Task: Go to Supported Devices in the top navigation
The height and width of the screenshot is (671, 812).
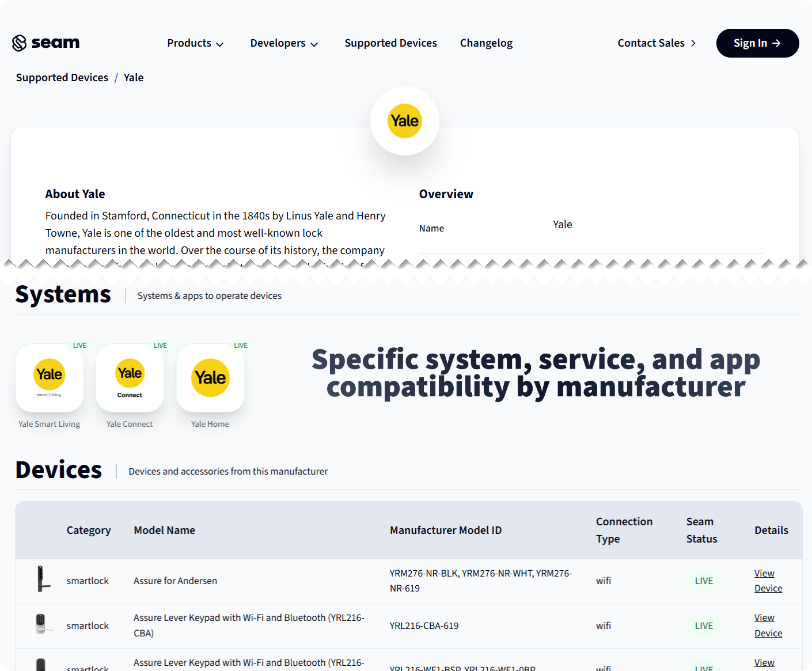Action: 390,43
